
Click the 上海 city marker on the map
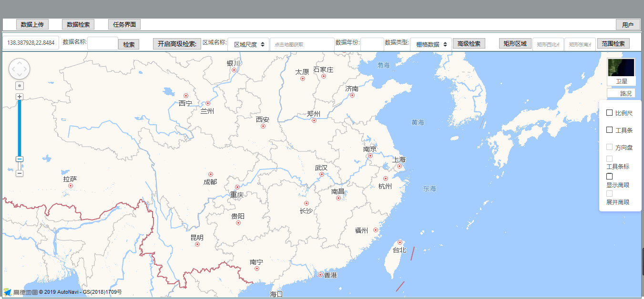pyautogui.click(x=399, y=166)
